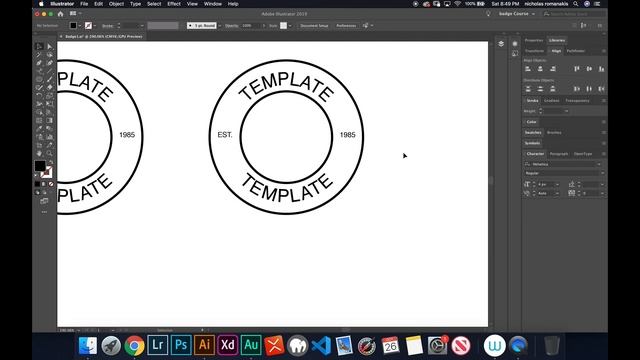
Task: Select the Zoom magnifier tool
Action: coord(49,153)
